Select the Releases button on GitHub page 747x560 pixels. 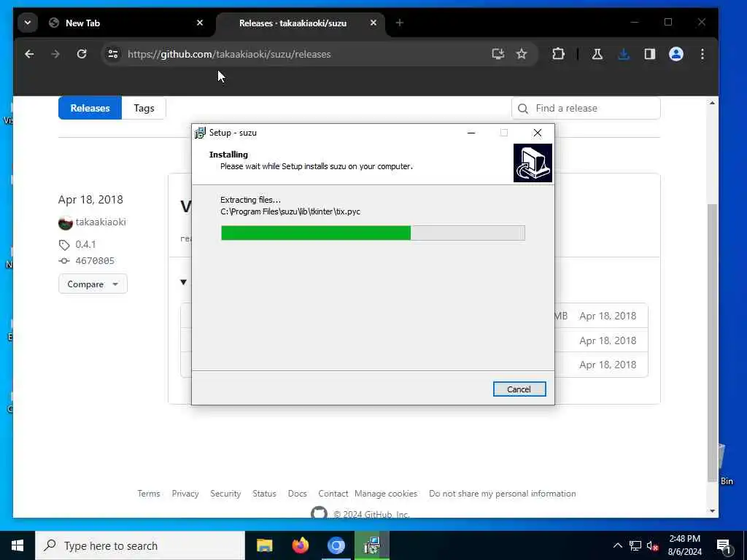point(90,108)
